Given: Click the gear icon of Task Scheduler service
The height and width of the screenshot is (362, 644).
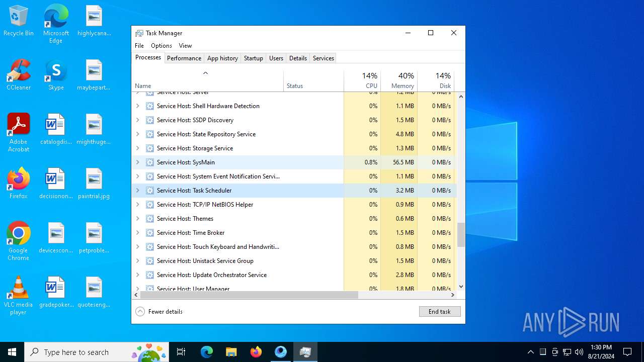Looking at the screenshot, I should click(149, 191).
